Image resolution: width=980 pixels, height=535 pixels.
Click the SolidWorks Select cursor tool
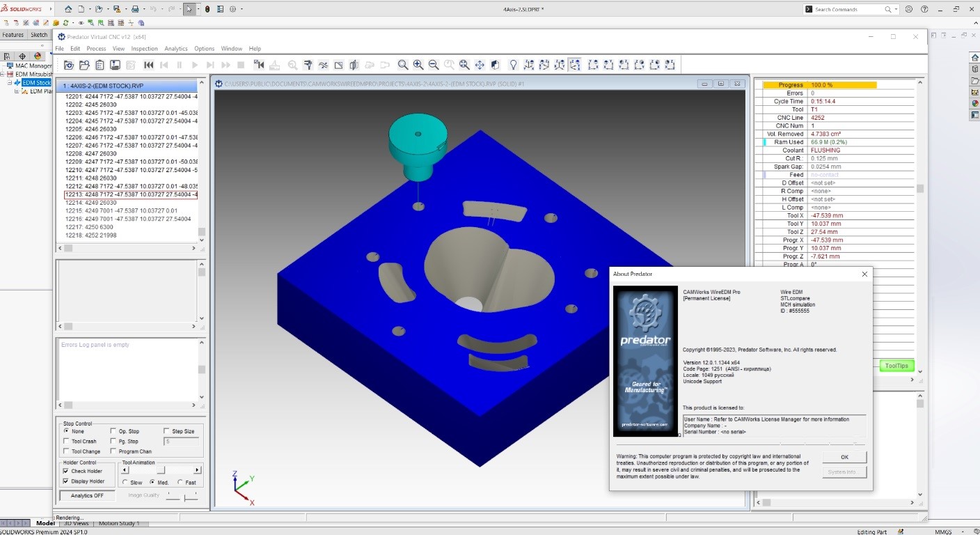coord(189,9)
